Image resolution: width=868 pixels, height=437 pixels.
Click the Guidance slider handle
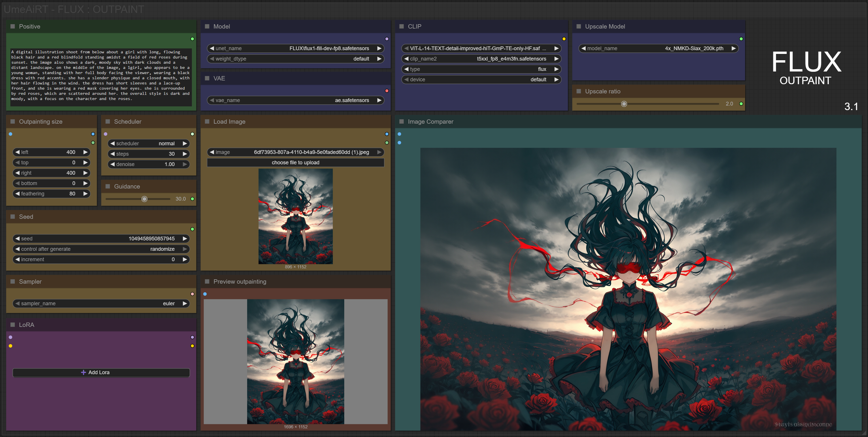click(x=144, y=199)
